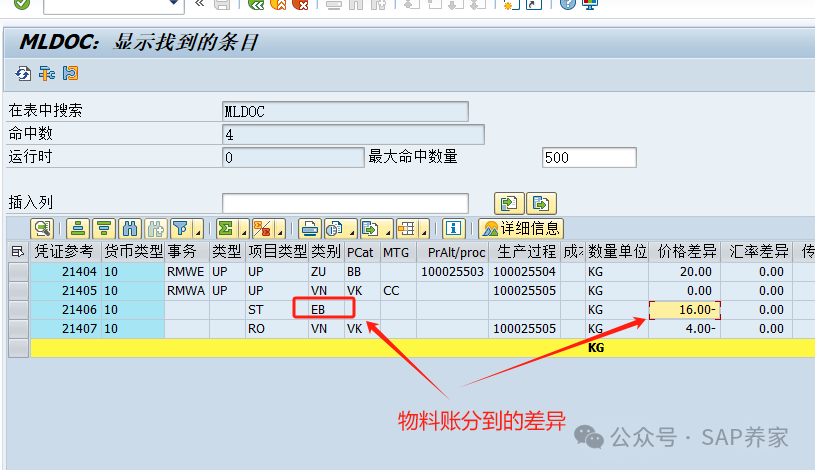The image size is (815, 470).
Task: Click the 'RMWA' cell in 事务 column
Action: point(187,291)
